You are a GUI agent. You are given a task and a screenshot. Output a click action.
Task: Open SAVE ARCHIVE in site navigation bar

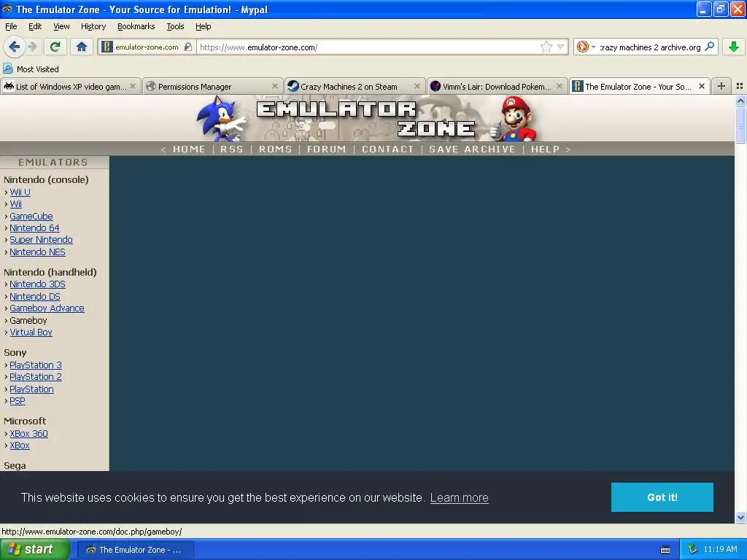point(472,149)
